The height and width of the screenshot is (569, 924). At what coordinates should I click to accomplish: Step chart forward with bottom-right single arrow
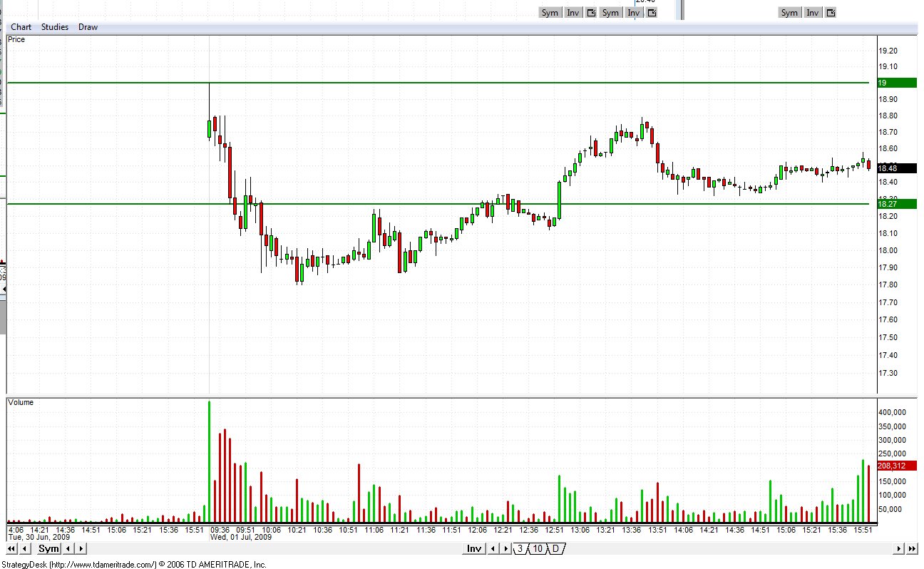899,548
